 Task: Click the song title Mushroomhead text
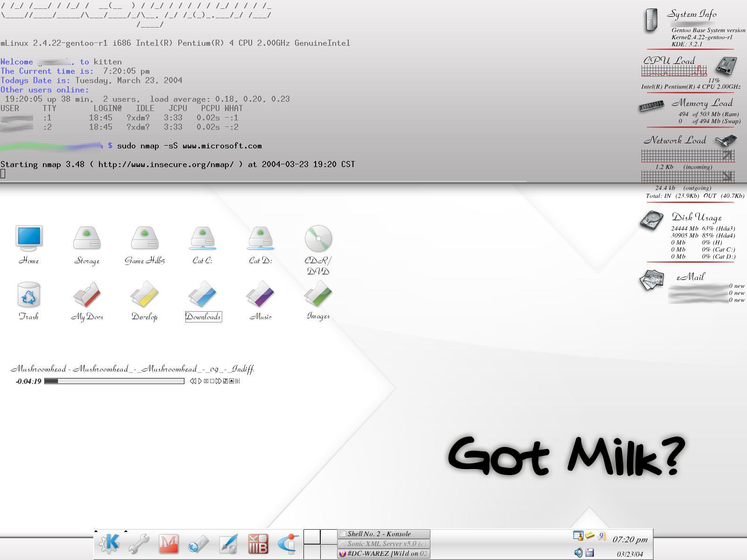[133, 369]
